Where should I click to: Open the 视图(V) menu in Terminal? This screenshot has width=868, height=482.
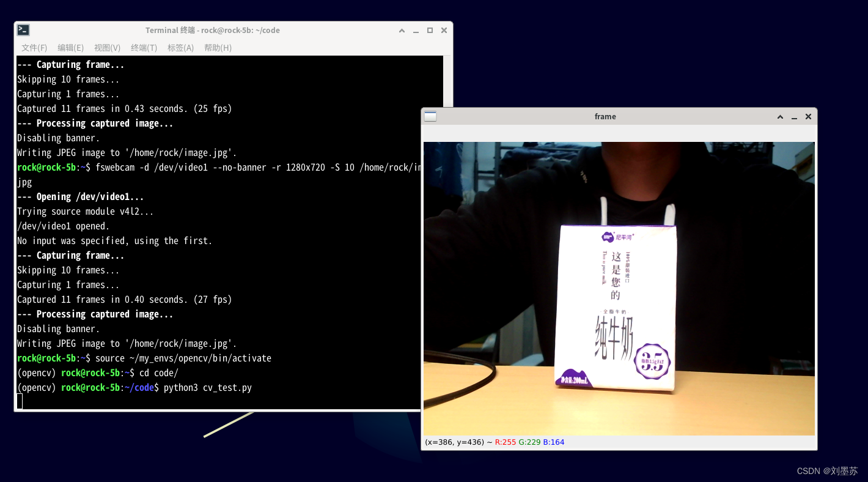click(107, 48)
